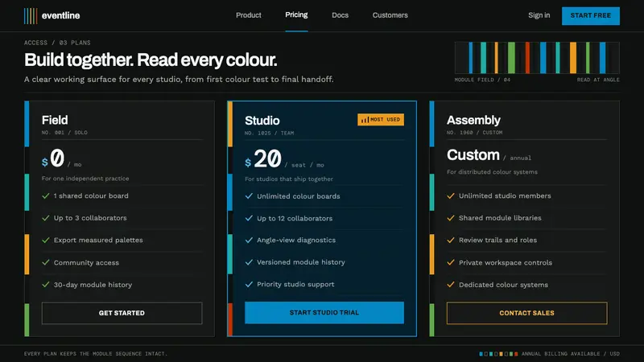Click checkmark beside Review trails and roles
644x362 pixels.
click(451, 240)
